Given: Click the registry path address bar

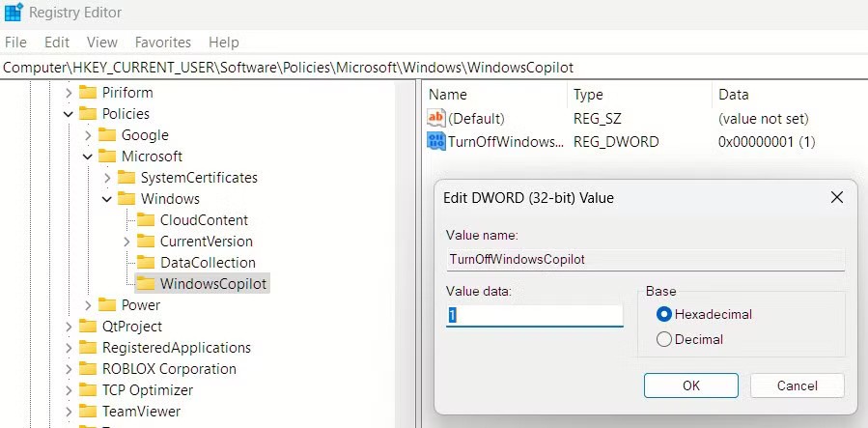Looking at the screenshot, I should pos(434,68).
